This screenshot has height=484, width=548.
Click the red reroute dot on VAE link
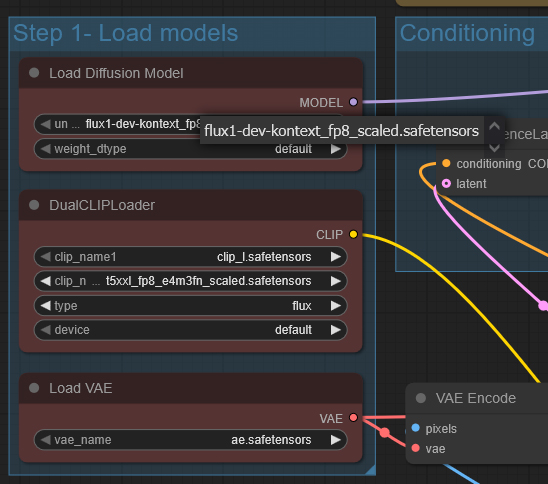(x=384, y=433)
